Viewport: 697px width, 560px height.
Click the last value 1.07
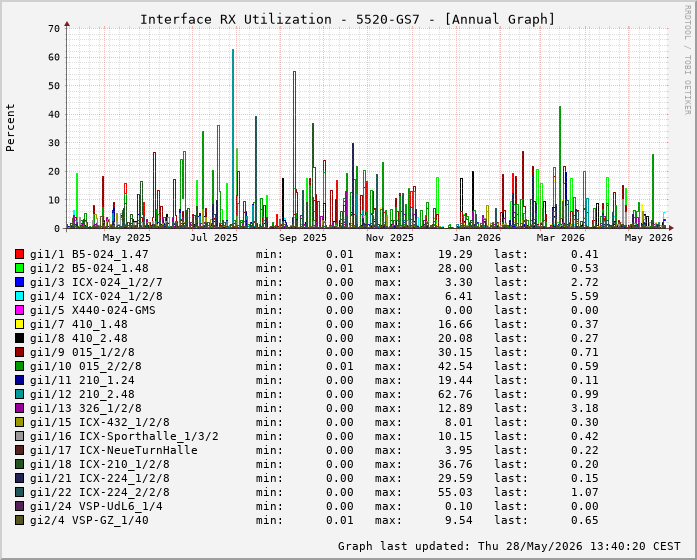[x=585, y=492]
